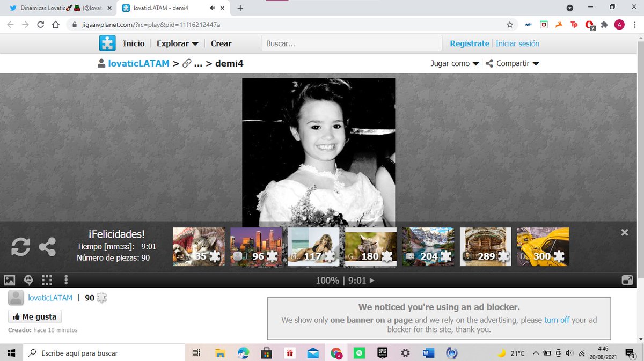Click the lovaticLATAM user avatar below the puzzle
This screenshot has width=644, height=361.
click(16, 298)
